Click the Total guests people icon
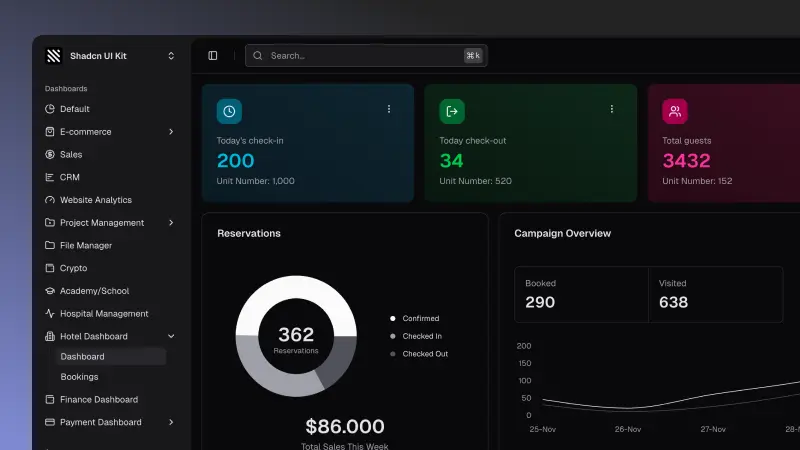The height and width of the screenshot is (450, 800). [x=675, y=111]
